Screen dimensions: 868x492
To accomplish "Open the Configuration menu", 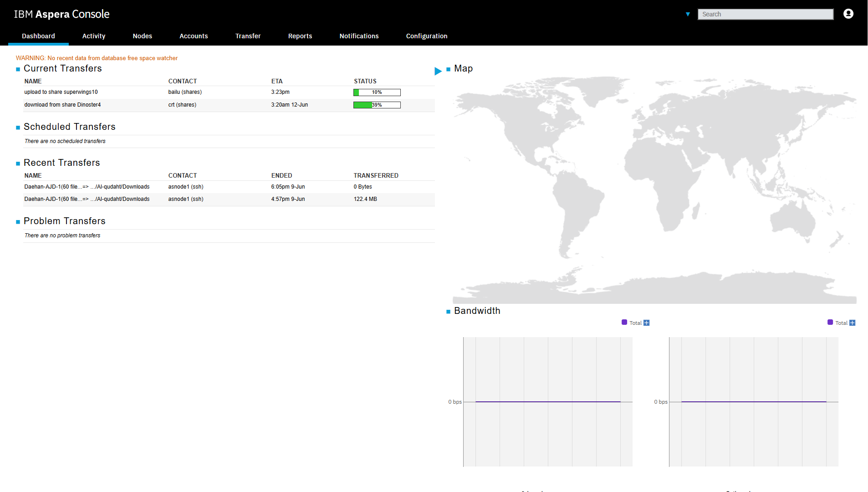I will (x=427, y=36).
